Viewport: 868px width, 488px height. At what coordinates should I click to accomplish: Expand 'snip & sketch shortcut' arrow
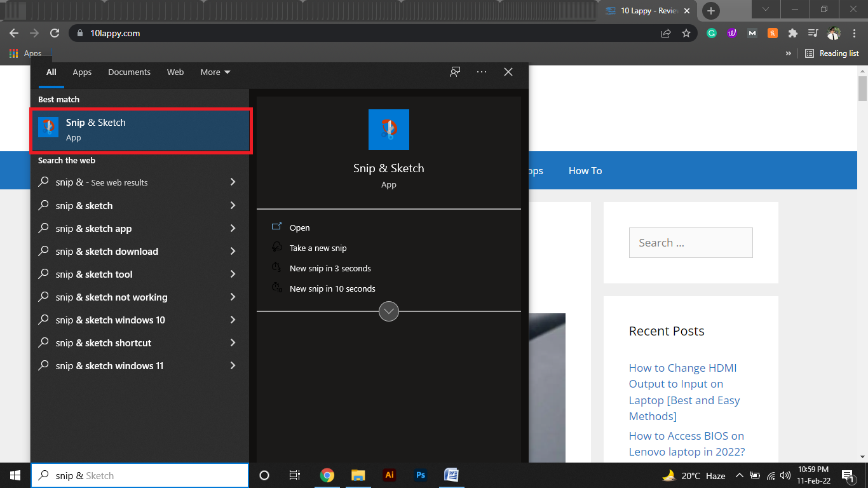point(233,342)
